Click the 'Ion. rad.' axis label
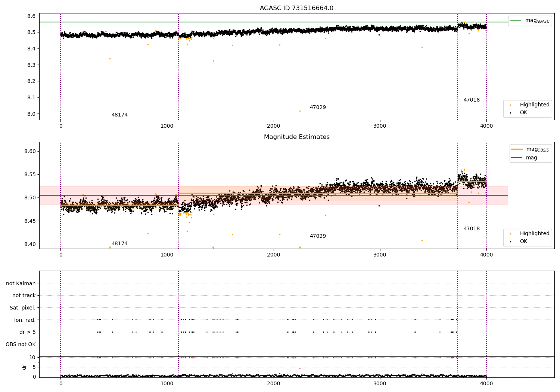 [25, 320]
